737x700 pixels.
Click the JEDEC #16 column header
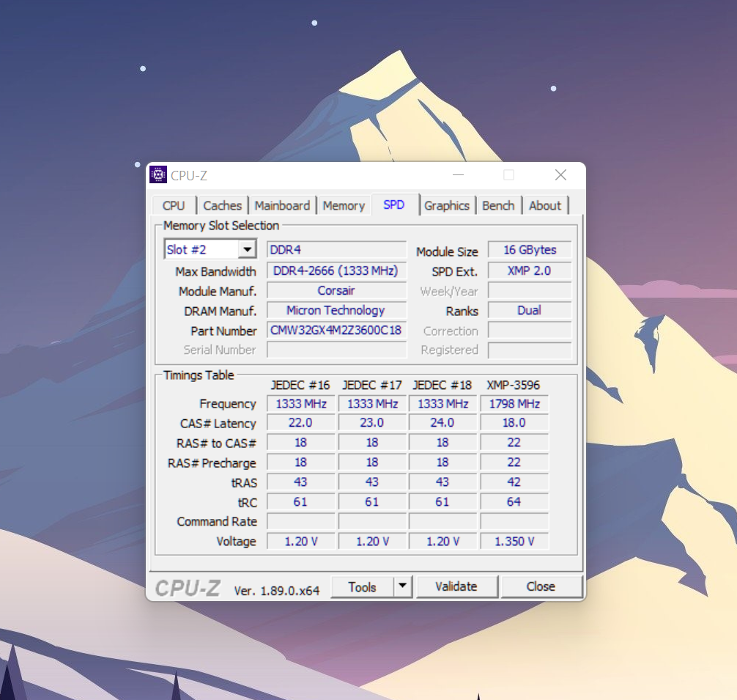pos(300,385)
